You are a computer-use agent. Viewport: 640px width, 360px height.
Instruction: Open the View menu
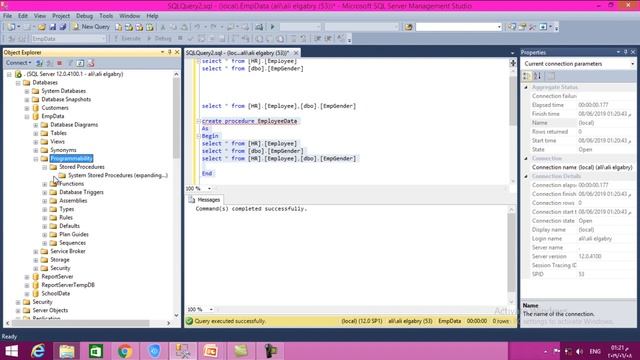40,16
